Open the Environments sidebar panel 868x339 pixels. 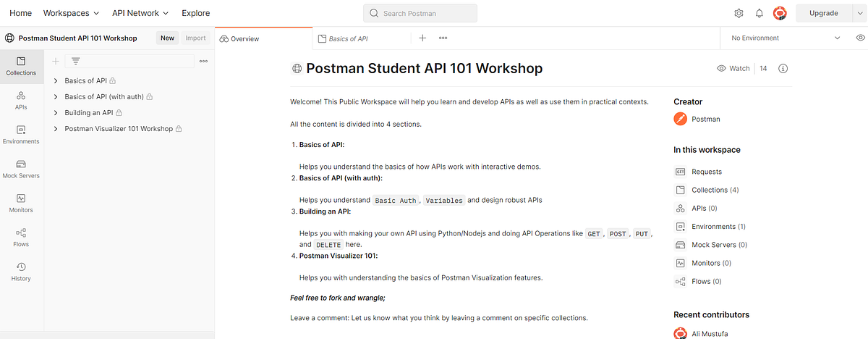click(21, 135)
